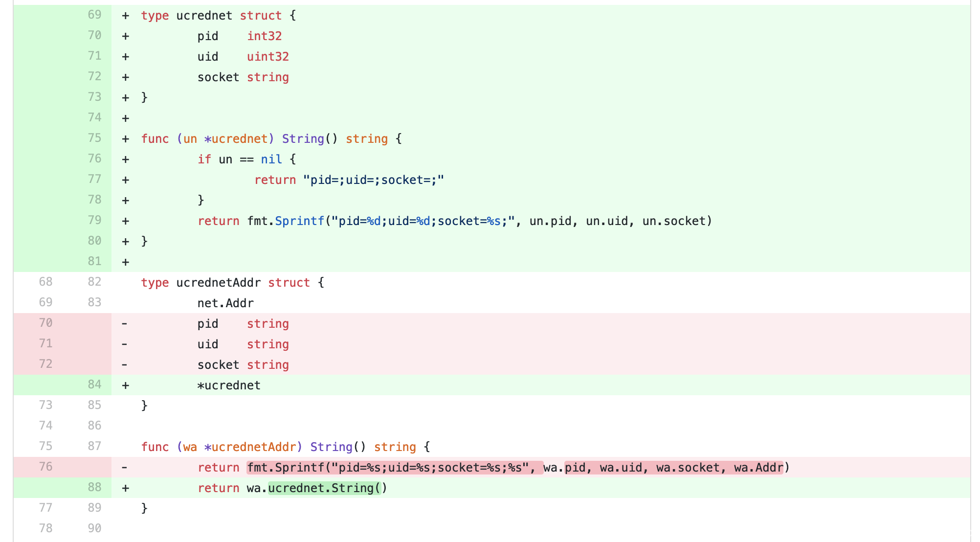This screenshot has width=980, height=542.
Task: Click the minus marker on deleted line 76
Action: 125,468
